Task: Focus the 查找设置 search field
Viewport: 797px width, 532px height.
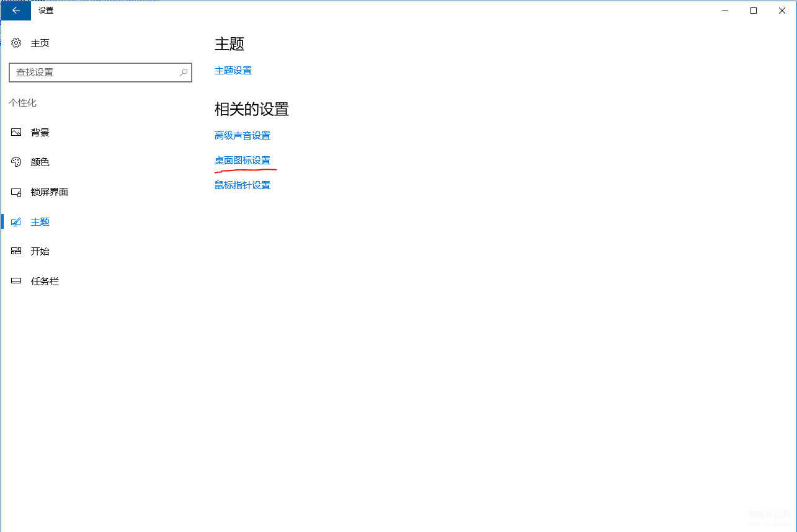Action: click(100, 73)
